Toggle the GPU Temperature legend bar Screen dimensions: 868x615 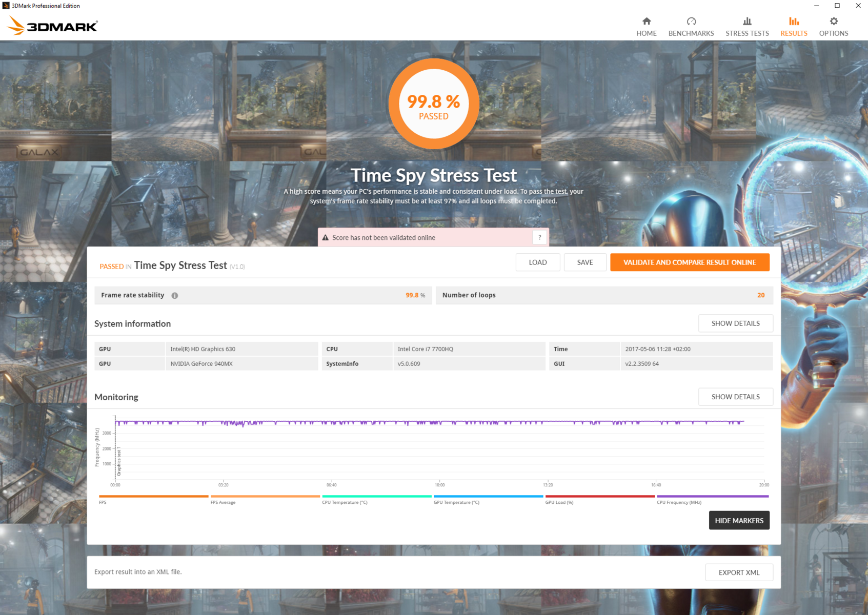(488, 496)
